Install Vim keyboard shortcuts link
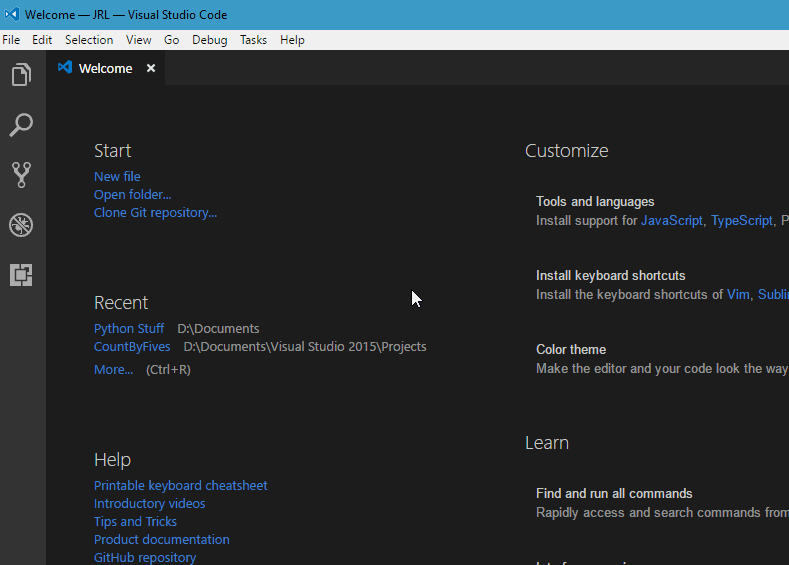Viewport: 789px width, 565px height. (738, 295)
